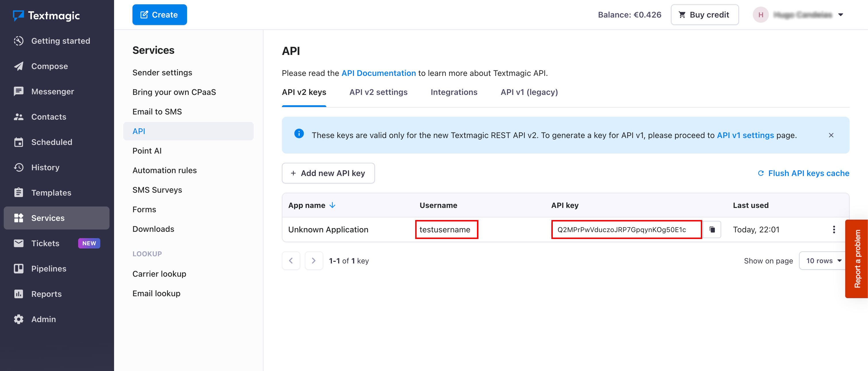Open the three-dot menu for Unknown Application
This screenshot has width=868, height=371.
tap(834, 229)
